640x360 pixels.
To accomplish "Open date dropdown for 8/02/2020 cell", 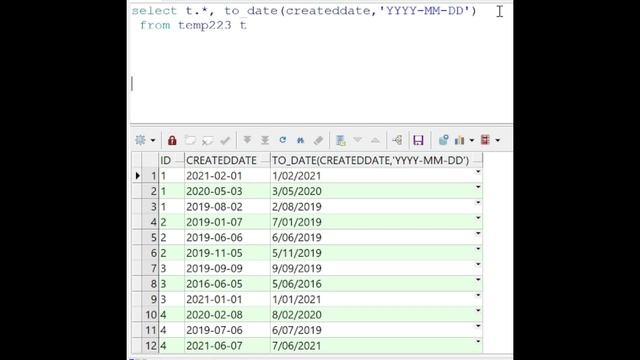I will pos(478,311).
